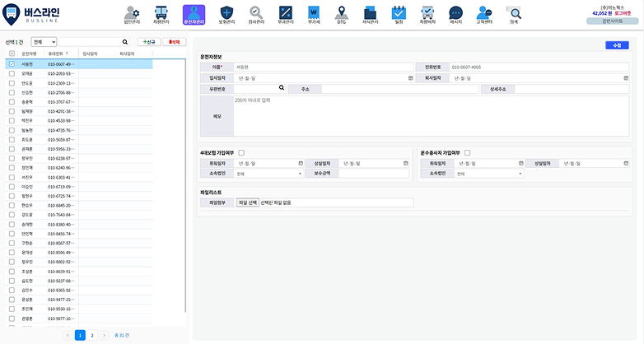The image size is (644, 344).
Task: Go to page 2 of driver list
Action: point(92,335)
